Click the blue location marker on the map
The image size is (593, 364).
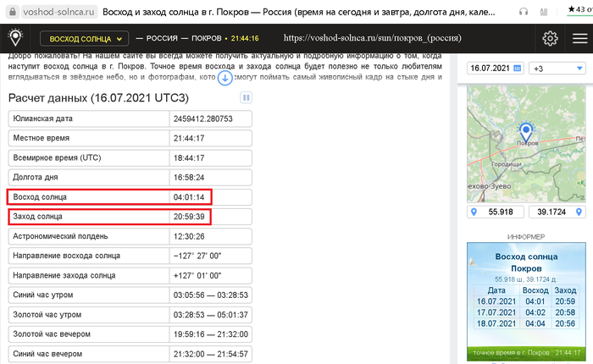point(526,132)
